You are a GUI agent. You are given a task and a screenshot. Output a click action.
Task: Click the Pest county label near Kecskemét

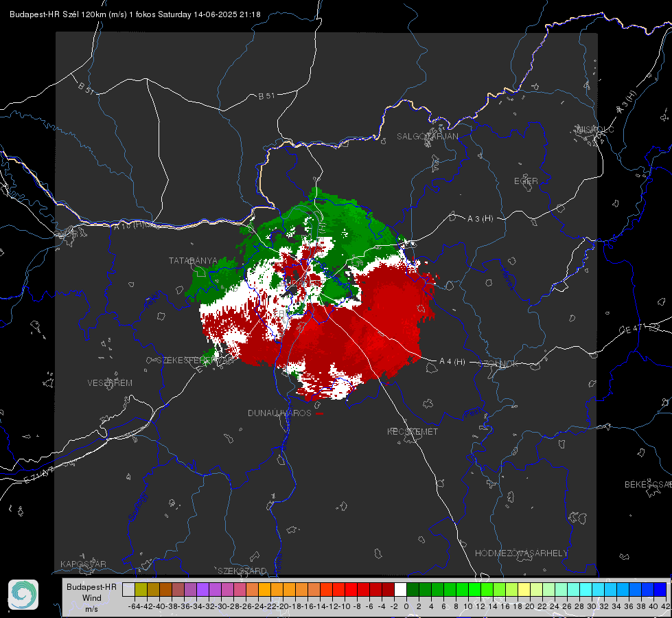click(472, 413)
